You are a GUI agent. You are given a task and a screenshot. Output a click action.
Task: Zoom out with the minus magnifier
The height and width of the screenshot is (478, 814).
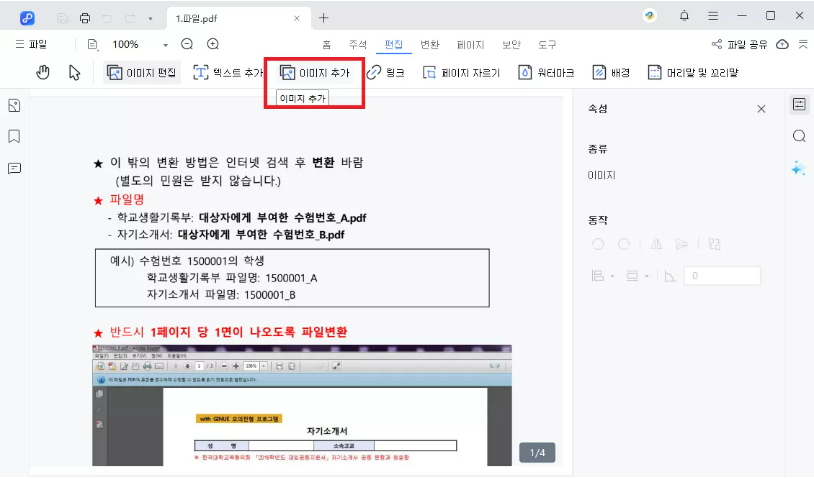(x=187, y=44)
